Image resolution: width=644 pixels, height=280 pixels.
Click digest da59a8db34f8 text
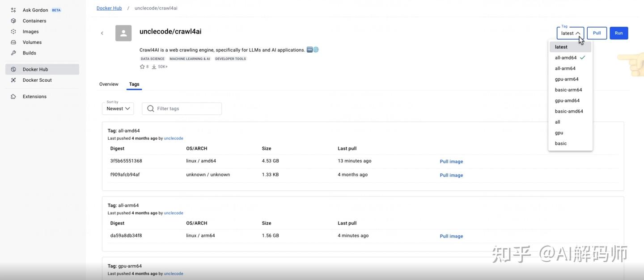pyautogui.click(x=126, y=235)
